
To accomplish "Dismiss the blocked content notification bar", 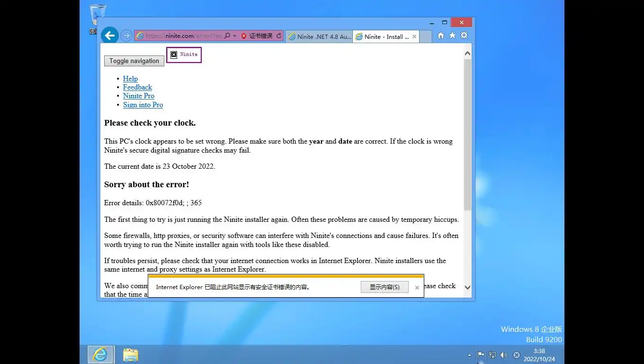I will (x=417, y=287).
